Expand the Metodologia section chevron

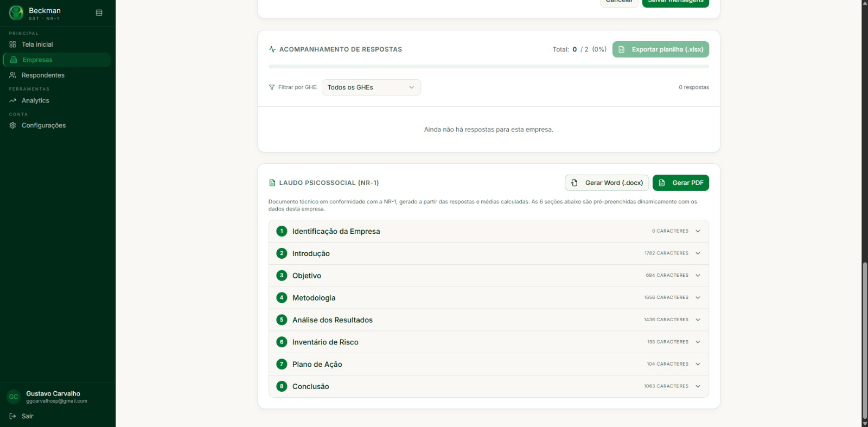point(698,297)
